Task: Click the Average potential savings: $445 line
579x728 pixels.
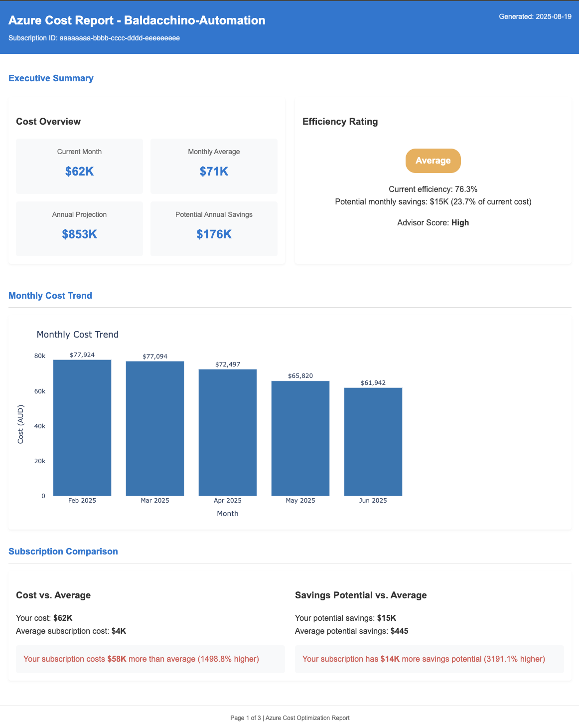Action: coord(352,631)
